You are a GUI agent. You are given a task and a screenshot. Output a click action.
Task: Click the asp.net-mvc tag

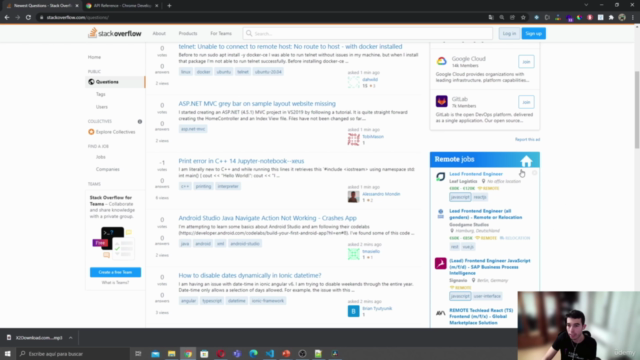coord(193,129)
